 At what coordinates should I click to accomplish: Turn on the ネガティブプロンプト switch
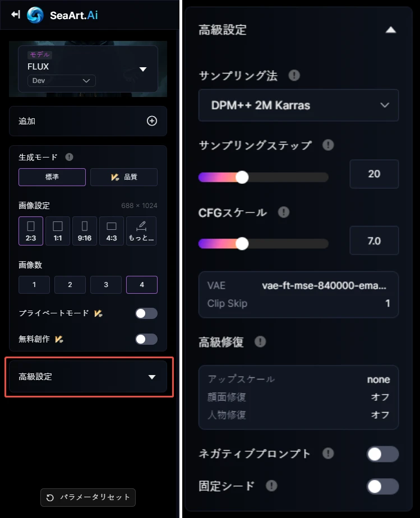[x=383, y=454]
